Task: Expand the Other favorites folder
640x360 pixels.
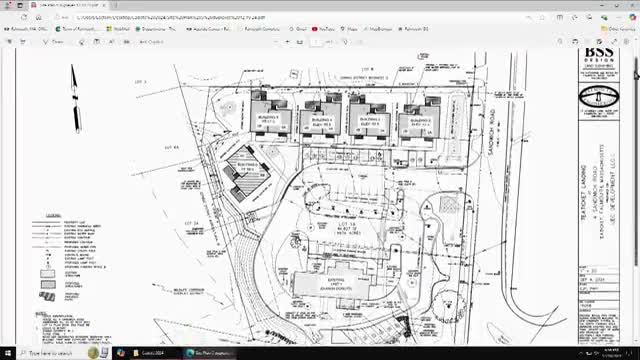Action: click(x=618, y=29)
